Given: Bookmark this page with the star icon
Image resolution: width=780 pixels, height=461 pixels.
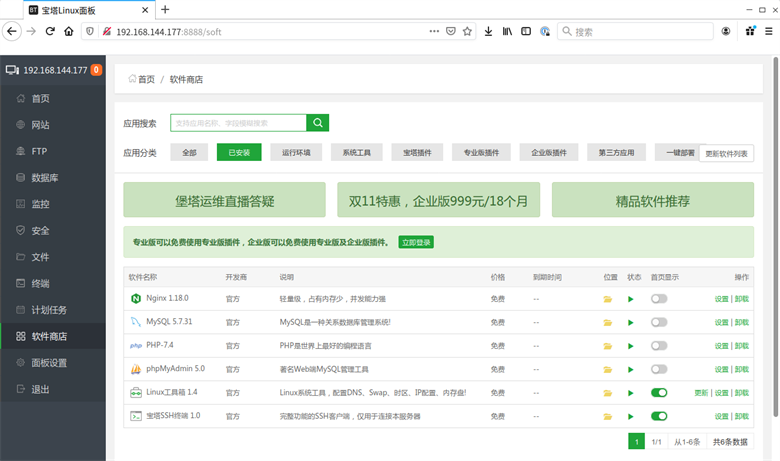Looking at the screenshot, I should click(467, 31).
